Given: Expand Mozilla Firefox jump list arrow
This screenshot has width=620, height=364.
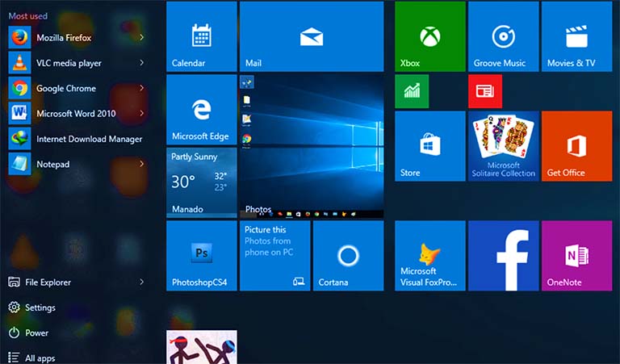Looking at the screenshot, I should pos(141,37).
